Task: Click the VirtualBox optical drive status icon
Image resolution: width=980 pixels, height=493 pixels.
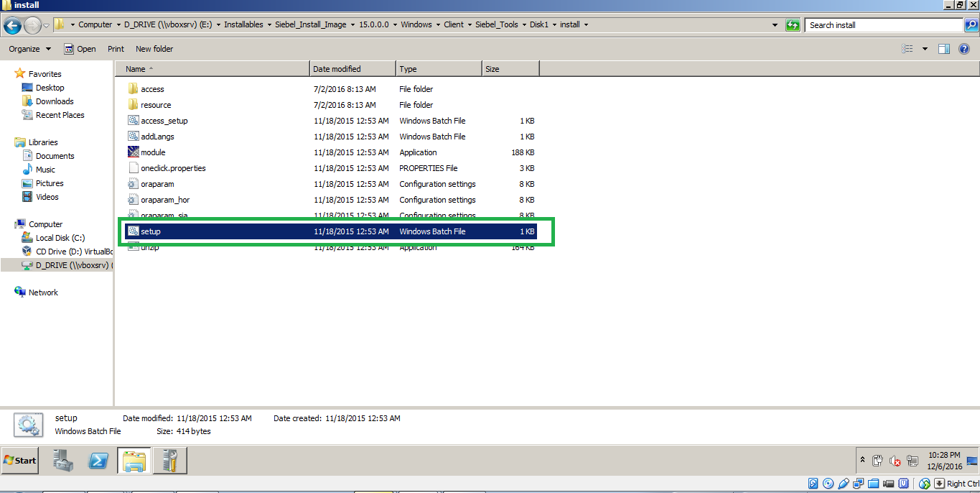Action: click(828, 483)
